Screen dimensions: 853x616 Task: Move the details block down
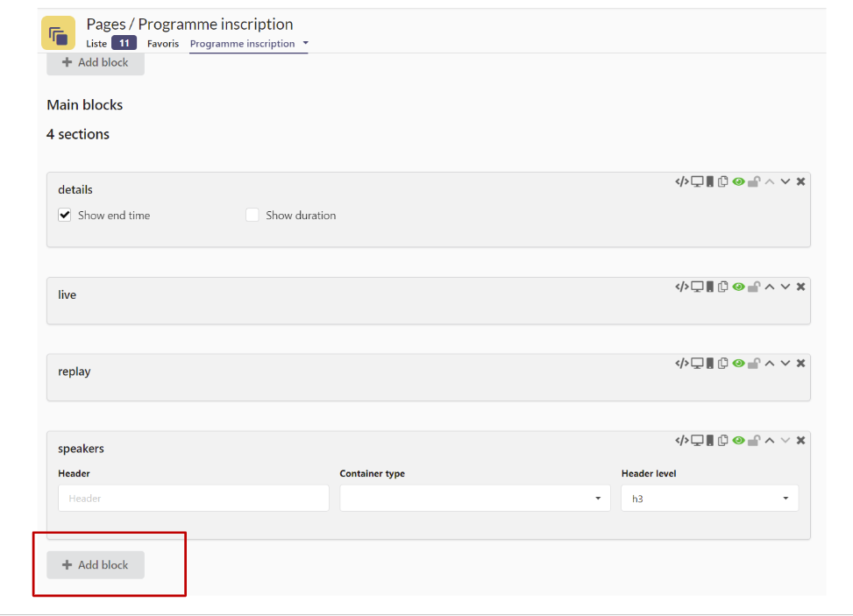coord(785,181)
